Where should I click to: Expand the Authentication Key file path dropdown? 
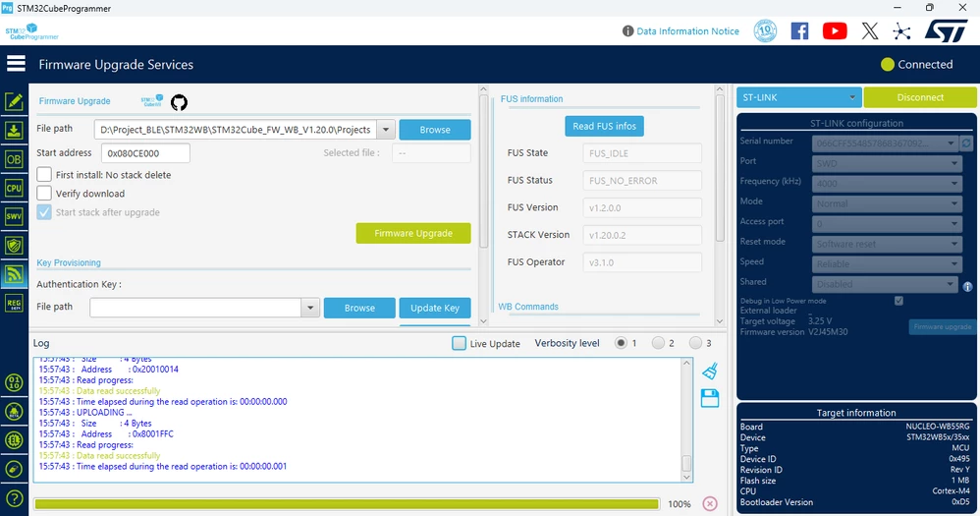[x=310, y=308]
